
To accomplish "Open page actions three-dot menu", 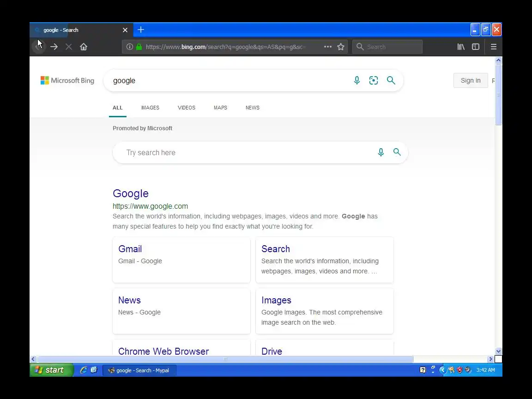I will click(327, 47).
